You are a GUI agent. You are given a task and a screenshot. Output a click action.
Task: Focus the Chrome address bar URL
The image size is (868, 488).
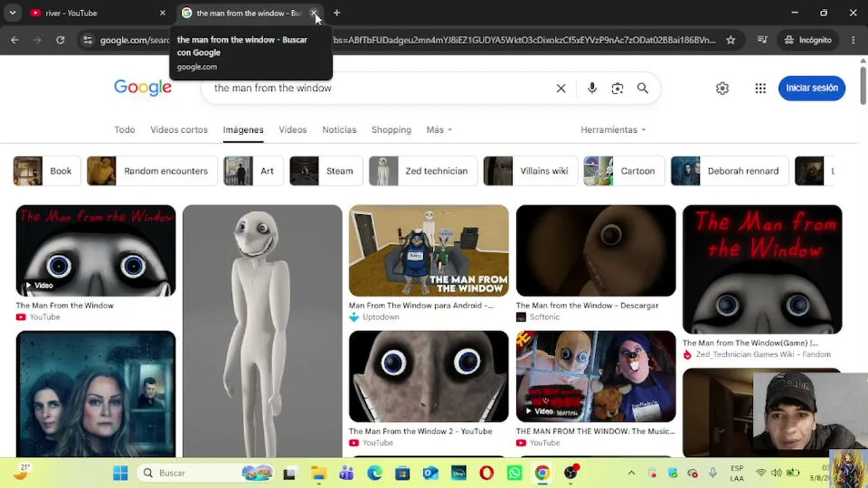coord(407,40)
